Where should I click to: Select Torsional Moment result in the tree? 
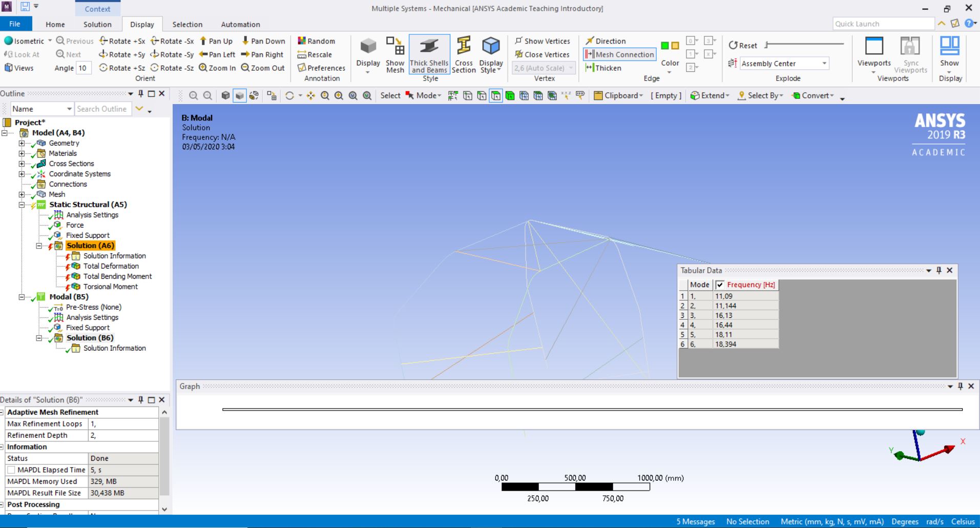[x=111, y=287]
